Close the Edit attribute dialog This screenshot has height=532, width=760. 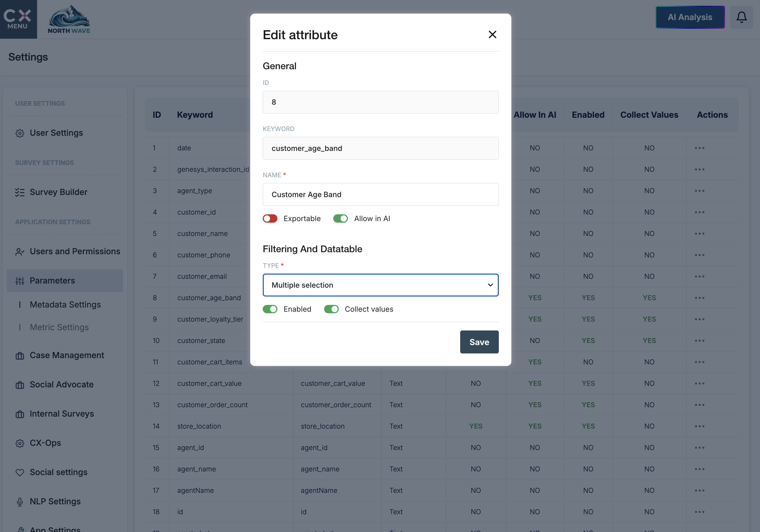492,34
